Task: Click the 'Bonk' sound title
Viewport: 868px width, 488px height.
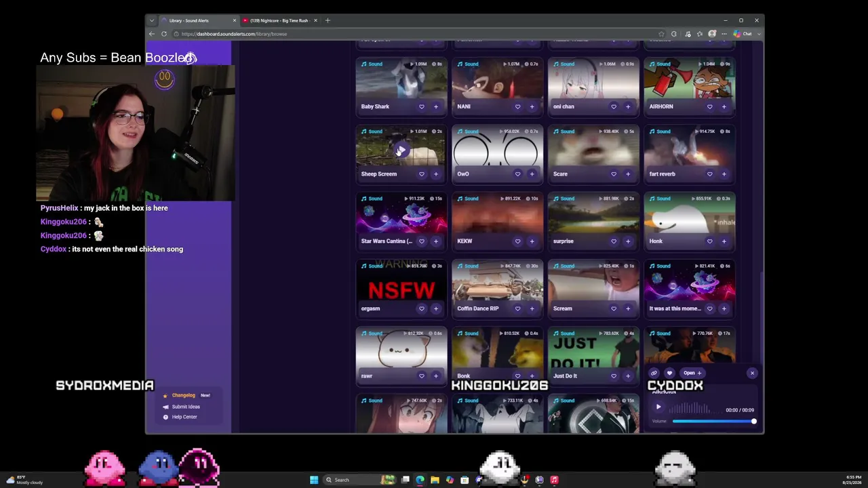Action: [x=464, y=376]
